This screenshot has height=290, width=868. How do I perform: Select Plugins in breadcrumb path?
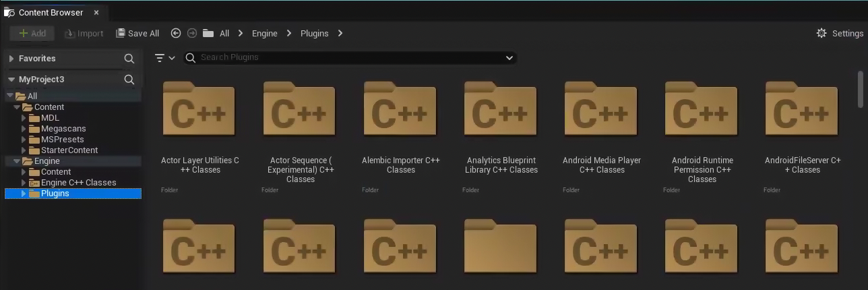click(314, 33)
